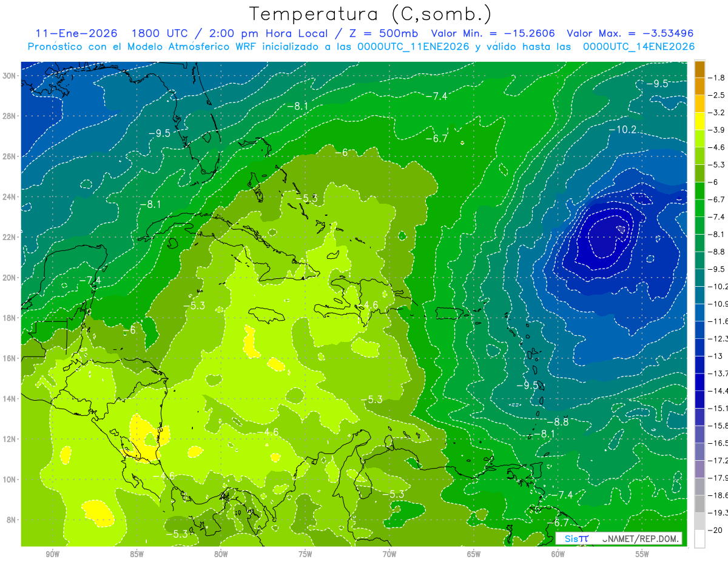Screen dimensions: 728x562
Task: Click the "-2.5" value on color scale
Action: 716,95
